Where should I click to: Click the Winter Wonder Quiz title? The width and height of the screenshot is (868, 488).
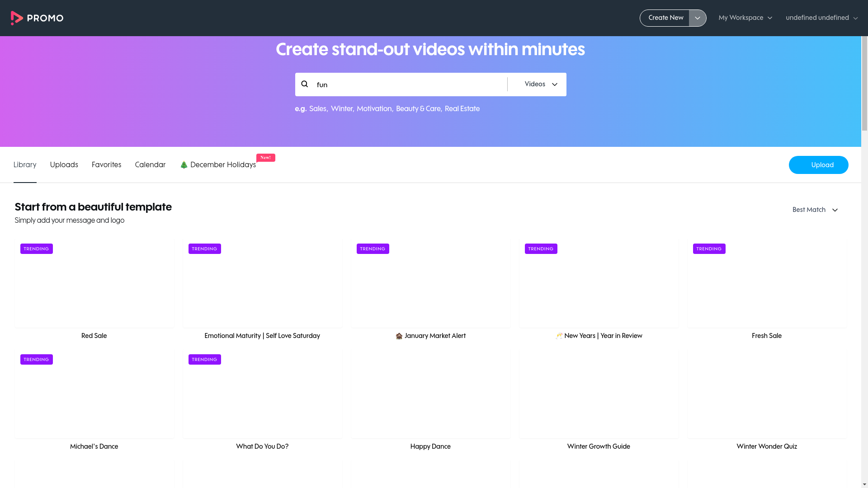tap(767, 446)
